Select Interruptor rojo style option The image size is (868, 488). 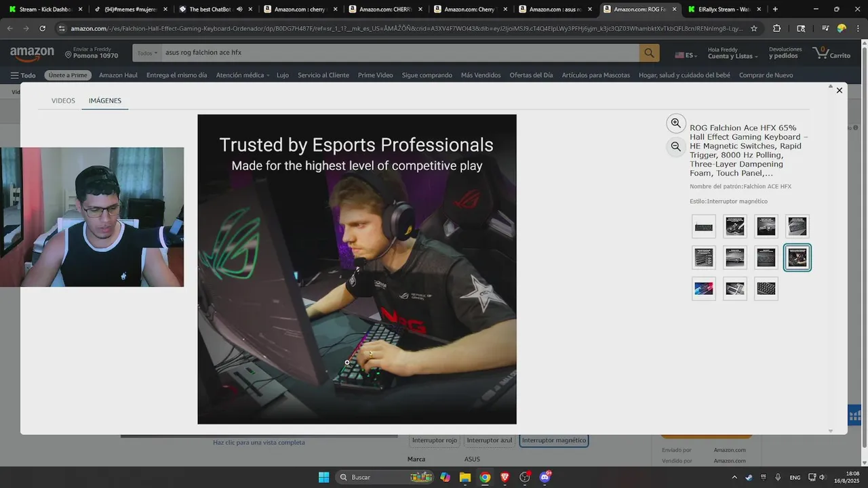435,441
